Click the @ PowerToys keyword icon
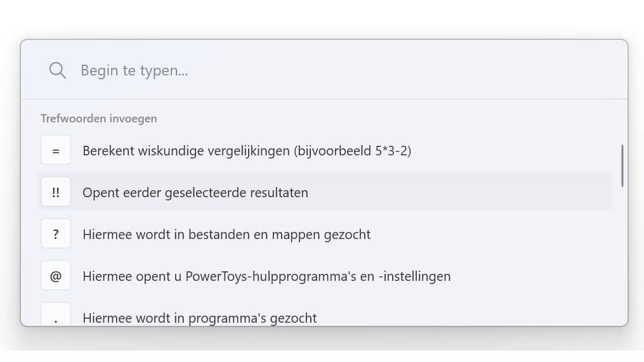This screenshot has height=362, width=644. pyautogui.click(x=56, y=276)
